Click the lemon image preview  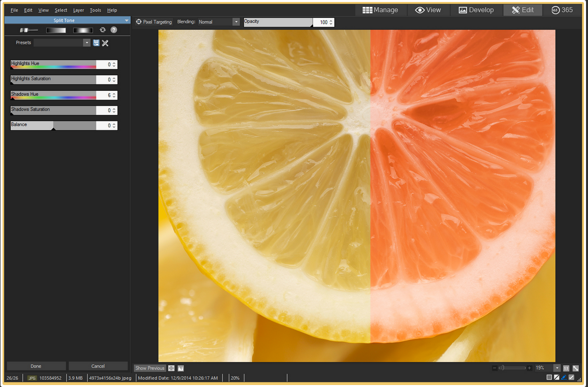tap(357, 196)
